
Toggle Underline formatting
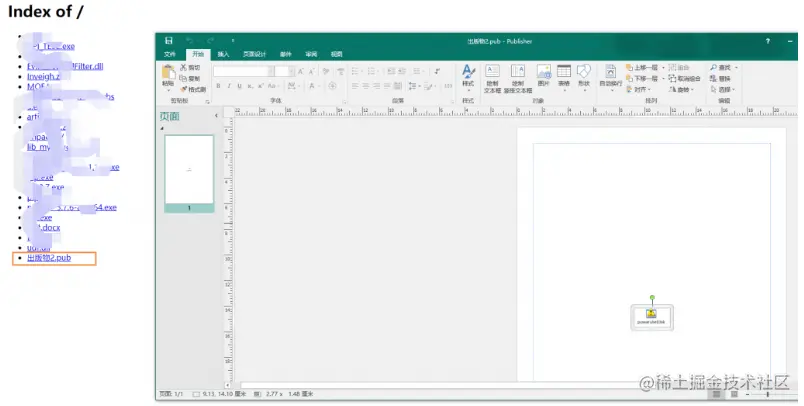(x=239, y=86)
